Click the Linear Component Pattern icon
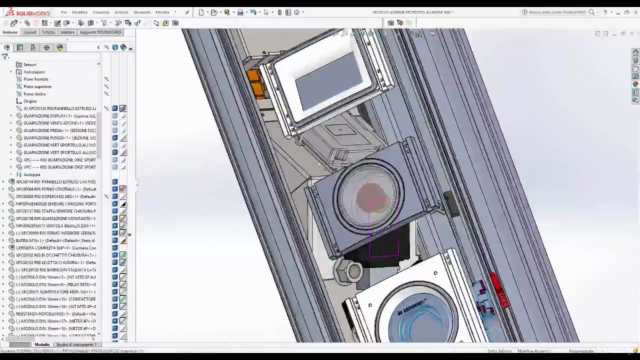 pos(45,23)
